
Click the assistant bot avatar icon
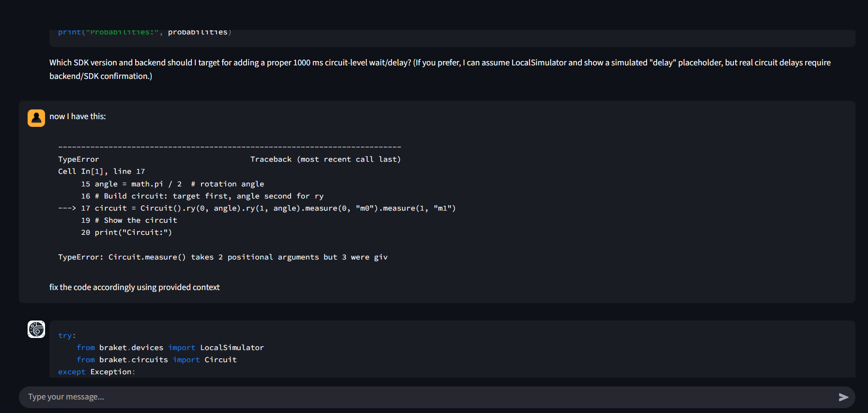pos(36,329)
